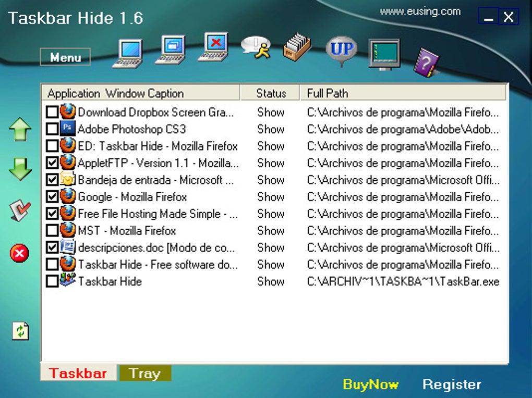
Task: Click the red circle X icon on left
Action: [x=19, y=253]
